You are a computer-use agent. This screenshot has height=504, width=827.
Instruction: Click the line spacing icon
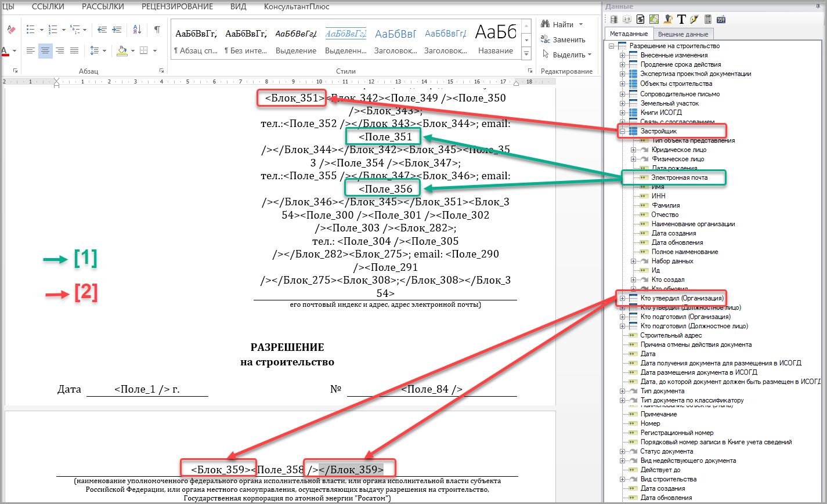tap(95, 51)
